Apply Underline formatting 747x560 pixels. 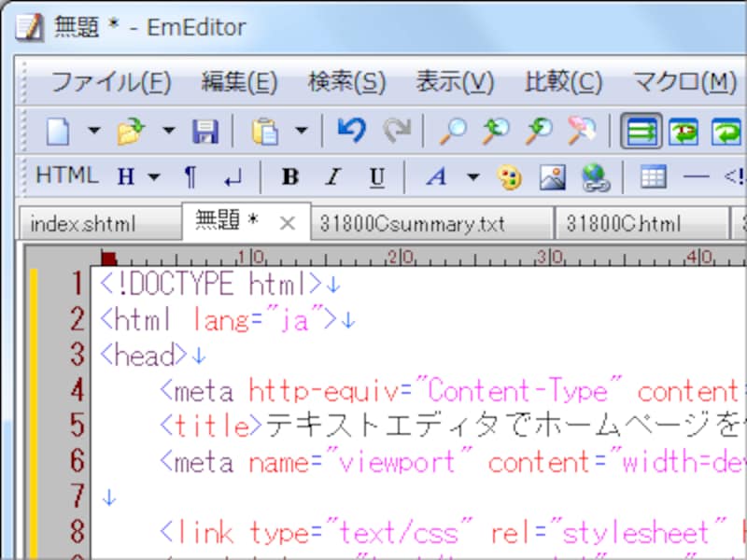click(x=377, y=177)
